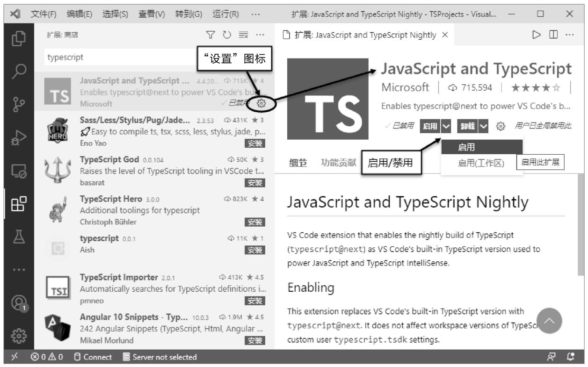Open the Run and Debug view
The width and height of the screenshot is (588, 367).
[19, 138]
